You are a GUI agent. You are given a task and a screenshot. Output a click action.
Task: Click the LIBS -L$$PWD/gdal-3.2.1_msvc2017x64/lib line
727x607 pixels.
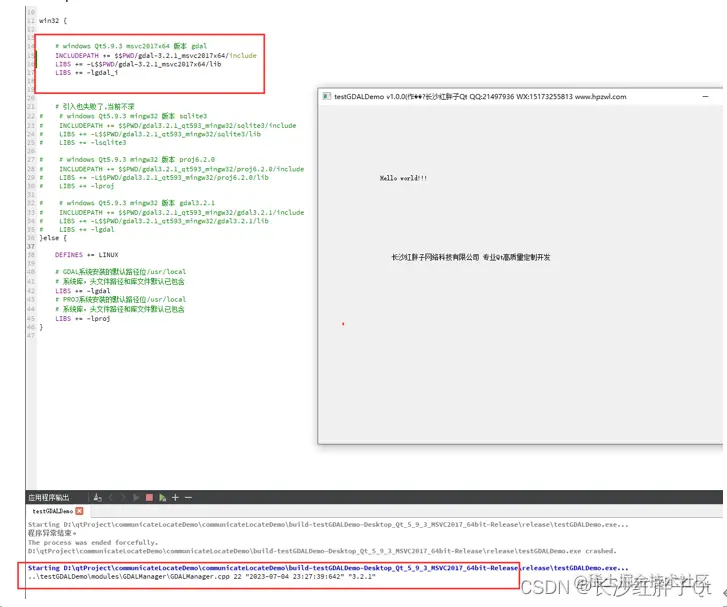(138, 64)
